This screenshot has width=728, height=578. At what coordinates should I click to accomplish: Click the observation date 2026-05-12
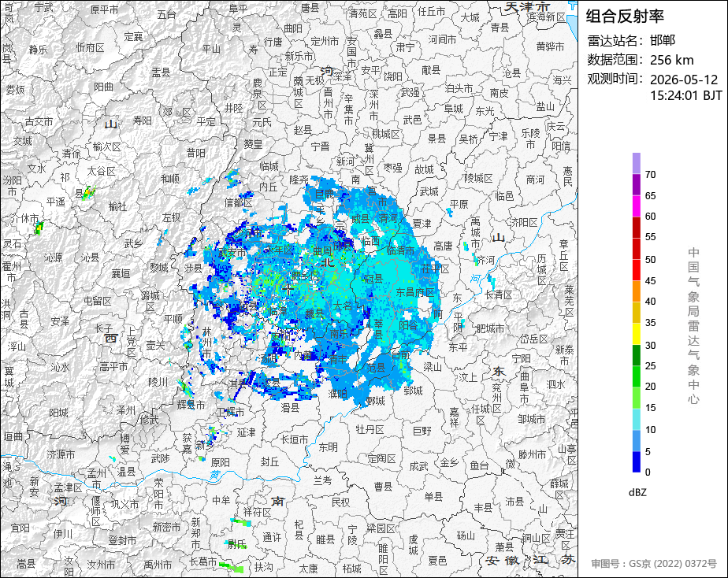click(683, 80)
